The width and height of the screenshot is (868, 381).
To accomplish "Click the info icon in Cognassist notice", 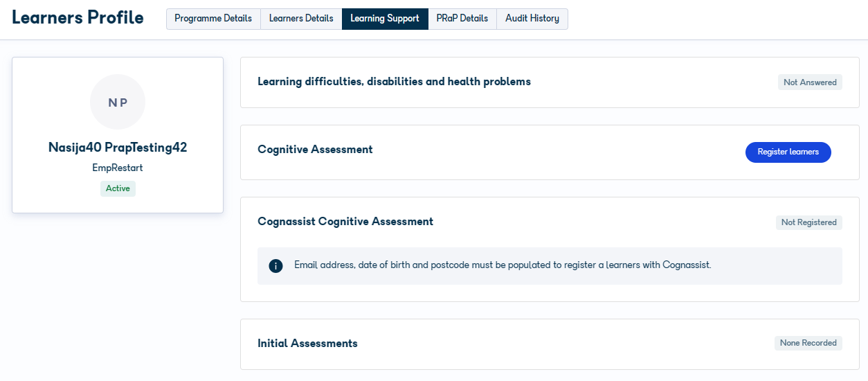I will [x=275, y=266].
